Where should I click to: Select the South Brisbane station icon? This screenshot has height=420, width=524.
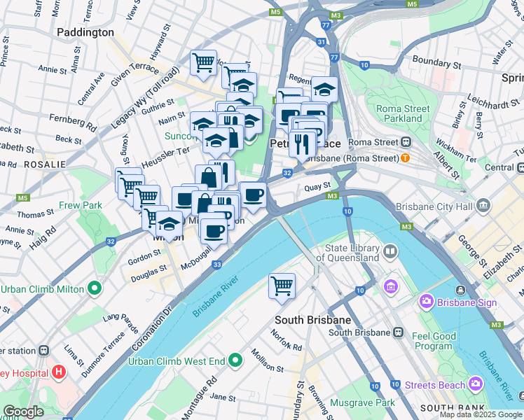click(x=398, y=332)
